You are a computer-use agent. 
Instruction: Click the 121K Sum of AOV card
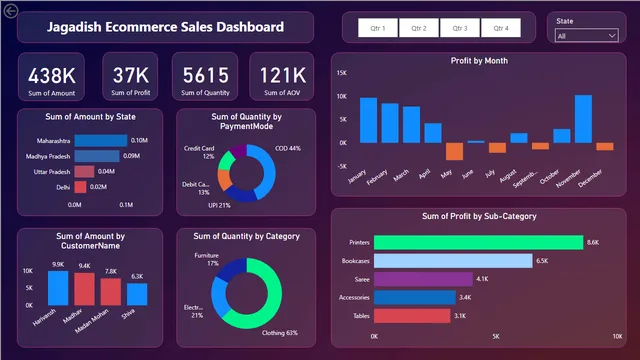[x=282, y=77]
